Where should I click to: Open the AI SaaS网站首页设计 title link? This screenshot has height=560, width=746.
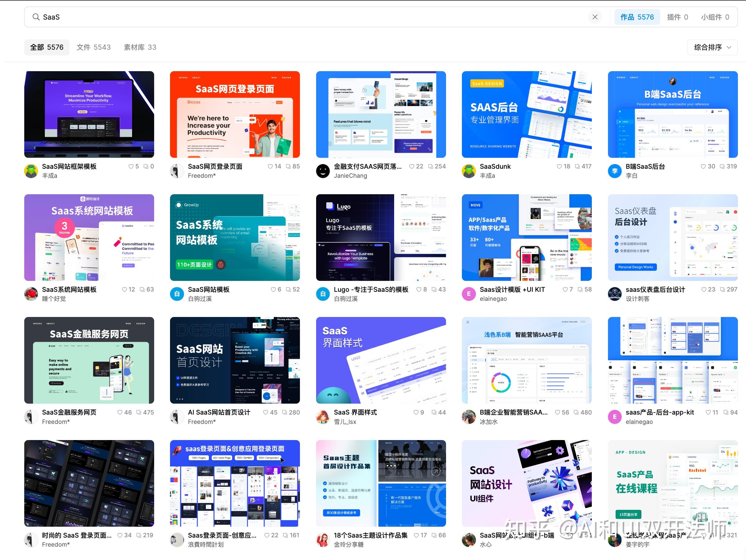tap(219, 412)
